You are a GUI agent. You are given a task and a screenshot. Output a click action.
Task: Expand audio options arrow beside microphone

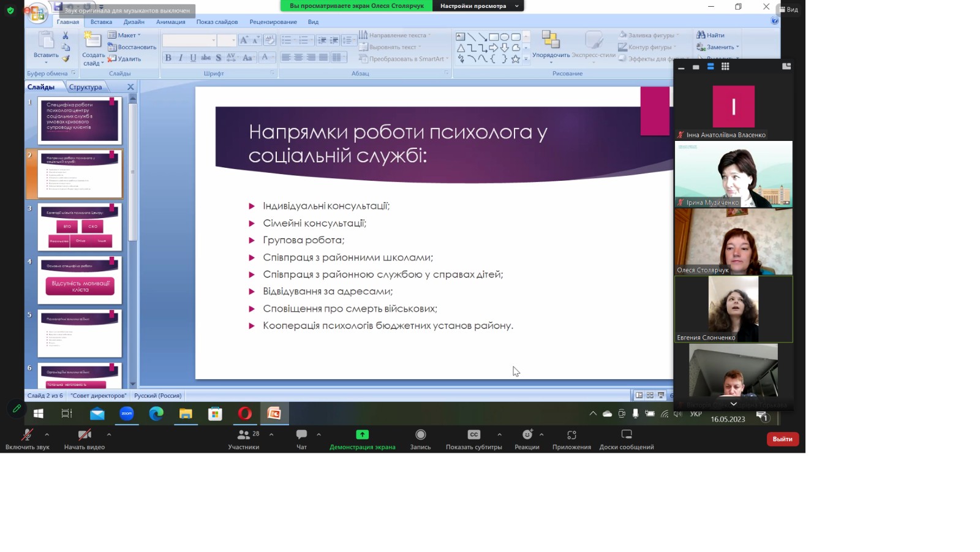(47, 434)
